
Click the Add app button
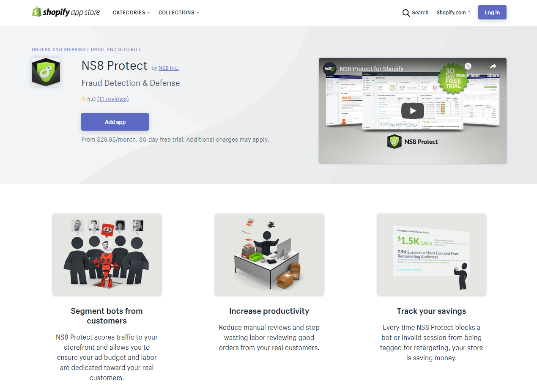pyautogui.click(x=115, y=122)
